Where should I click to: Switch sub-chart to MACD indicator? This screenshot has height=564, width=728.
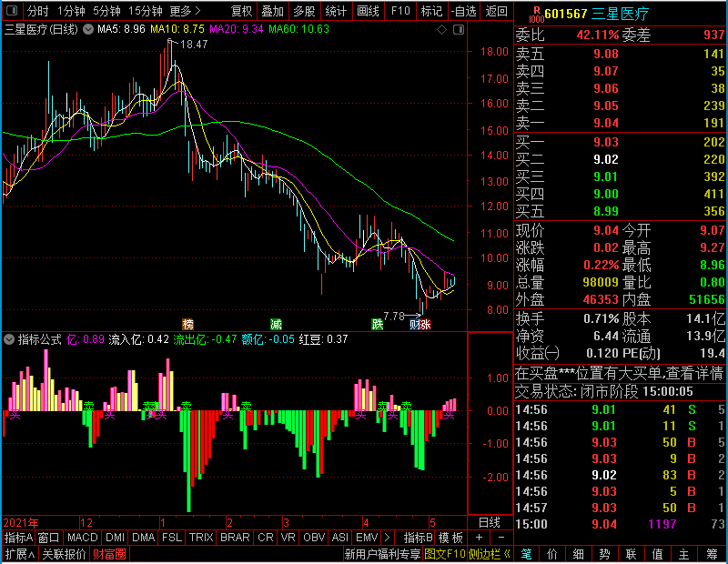pos(83,538)
